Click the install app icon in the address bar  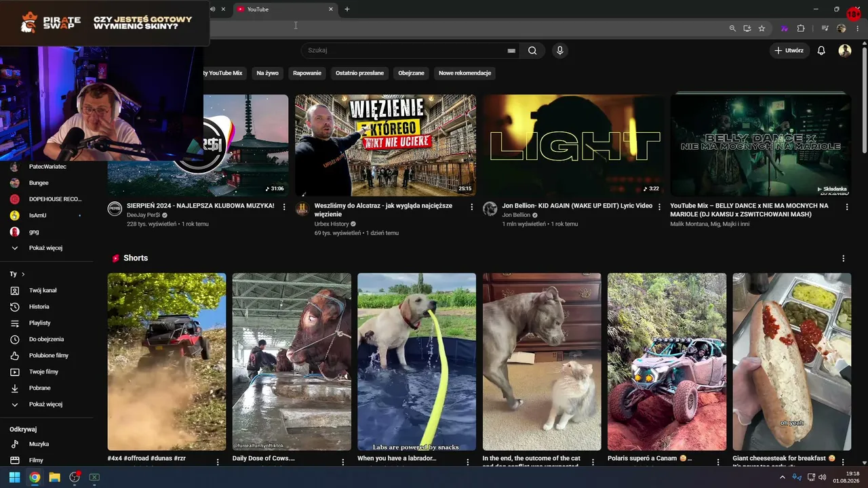747,28
